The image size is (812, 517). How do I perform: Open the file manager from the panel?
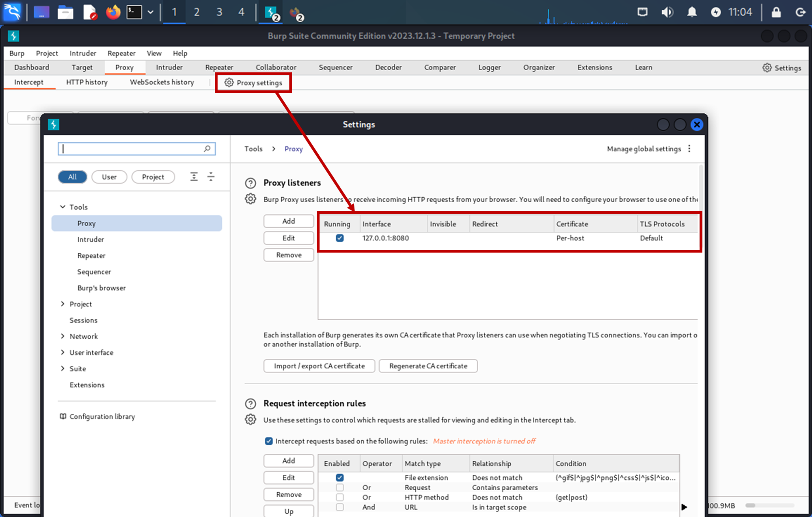pos(65,13)
